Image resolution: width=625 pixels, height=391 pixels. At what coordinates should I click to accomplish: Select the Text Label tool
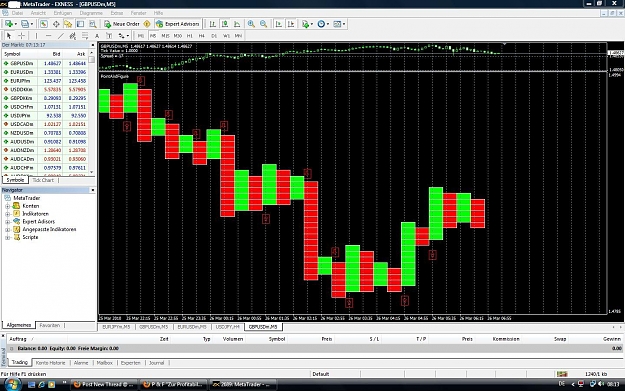pyautogui.click(x=109, y=36)
